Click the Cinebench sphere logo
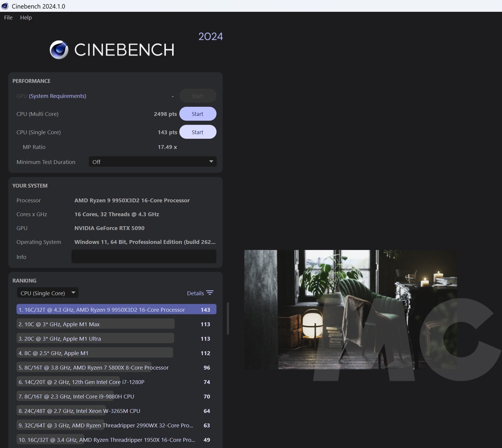Image resolution: width=502 pixels, height=448 pixels. 59,50
